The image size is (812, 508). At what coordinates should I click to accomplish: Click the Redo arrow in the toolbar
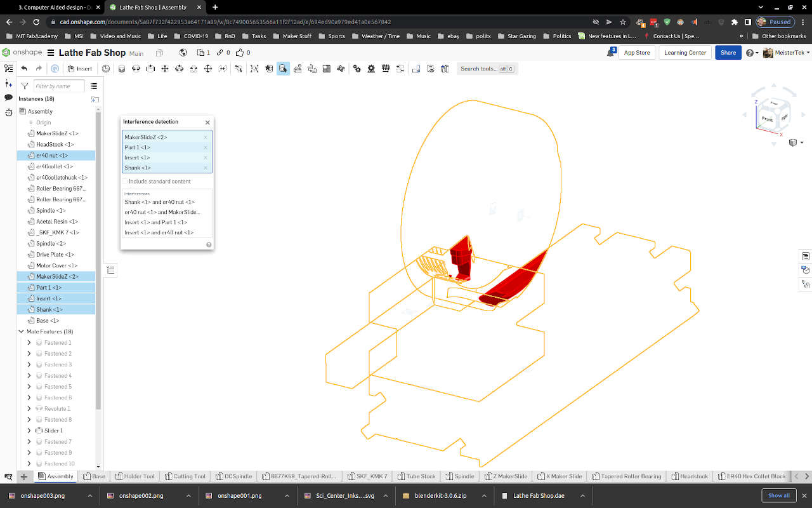pyautogui.click(x=39, y=69)
